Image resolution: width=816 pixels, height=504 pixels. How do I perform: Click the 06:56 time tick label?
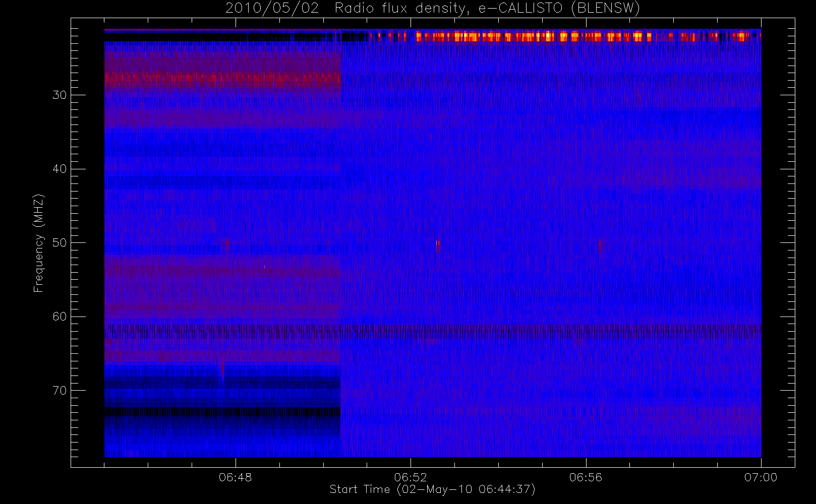[586, 477]
